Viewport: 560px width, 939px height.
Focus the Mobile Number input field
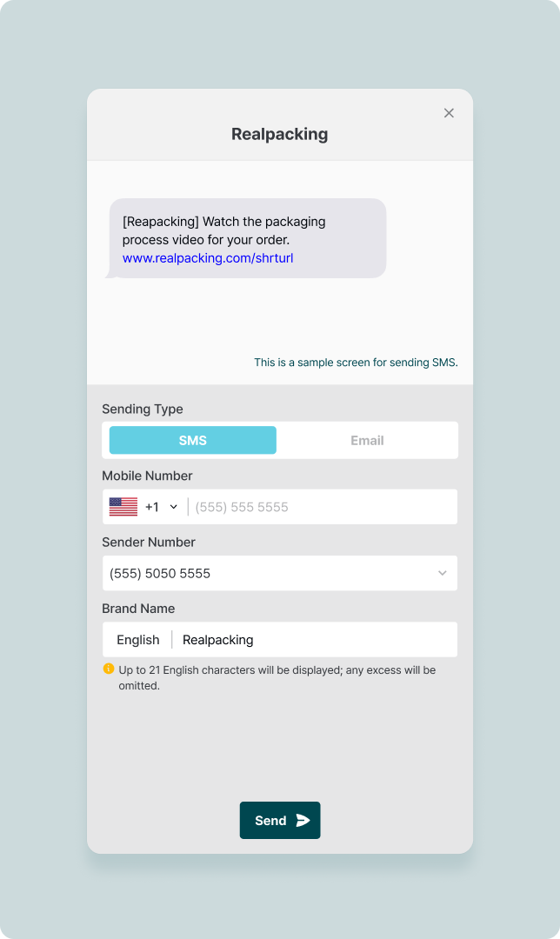[x=322, y=507]
